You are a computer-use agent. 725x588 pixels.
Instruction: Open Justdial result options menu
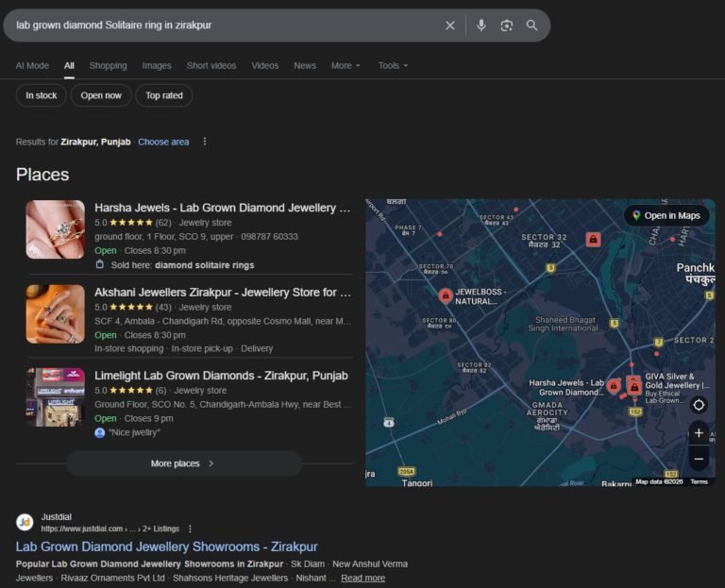(x=190, y=529)
